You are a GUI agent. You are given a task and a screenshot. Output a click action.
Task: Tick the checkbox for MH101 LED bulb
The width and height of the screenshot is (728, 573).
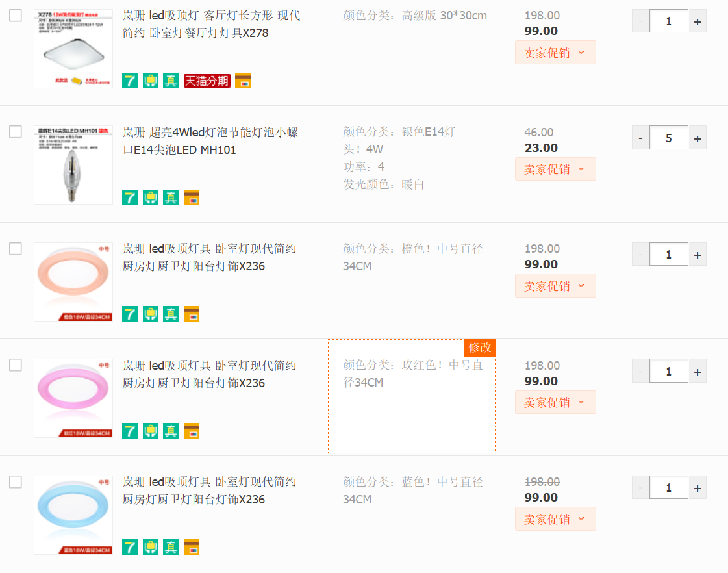[x=16, y=132]
